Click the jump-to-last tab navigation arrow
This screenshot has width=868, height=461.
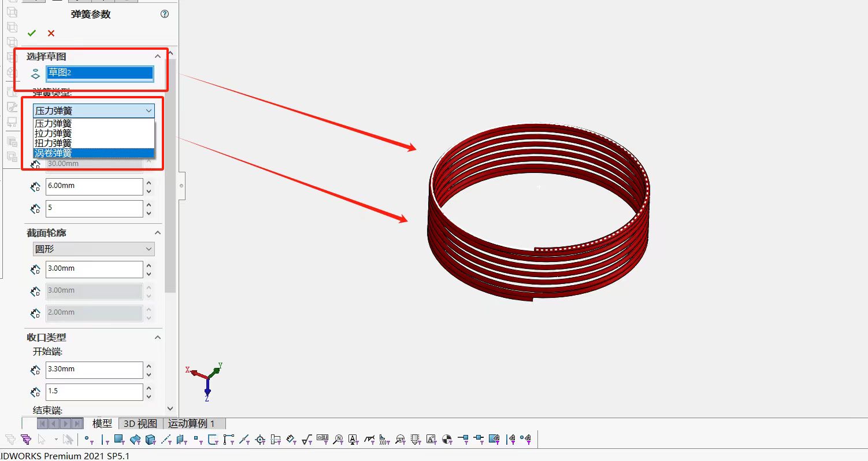click(x=77, y=423)
